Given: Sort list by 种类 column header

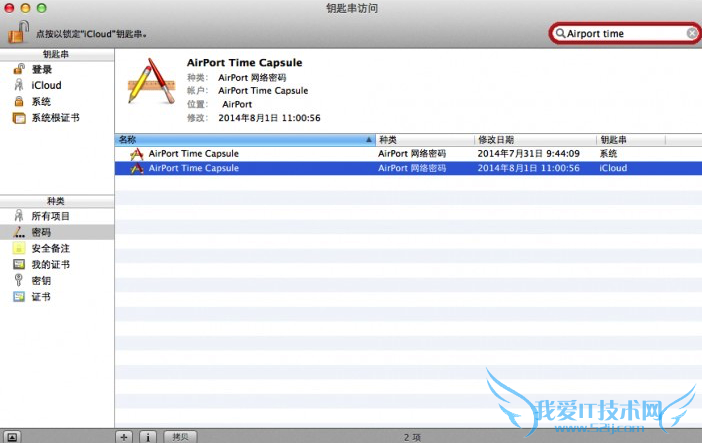Looking at the screenshot, I should tap(425, 140).
